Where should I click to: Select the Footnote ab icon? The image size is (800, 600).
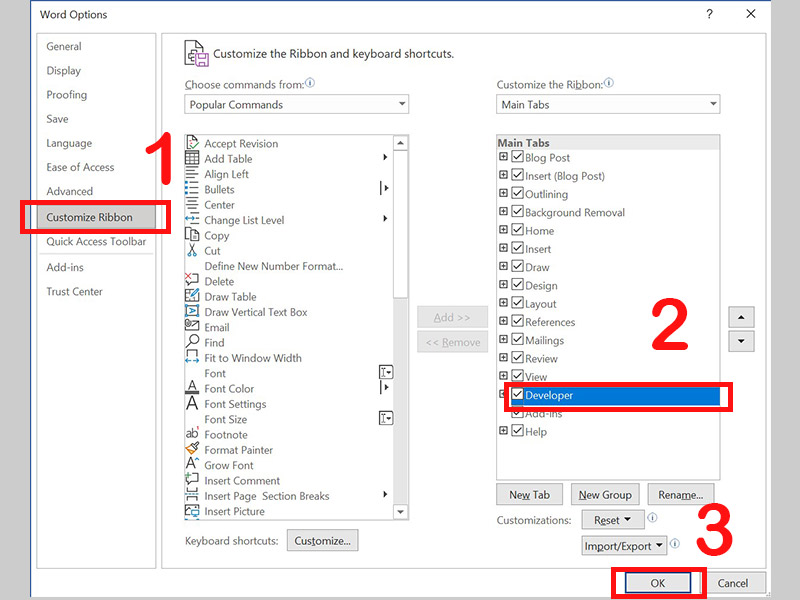pos(192,433)
